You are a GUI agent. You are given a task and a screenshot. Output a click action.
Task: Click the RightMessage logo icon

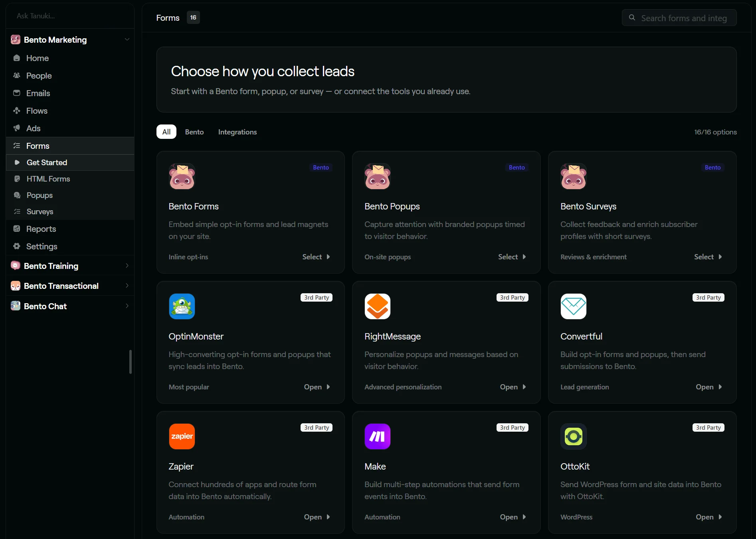coord(378,306)
